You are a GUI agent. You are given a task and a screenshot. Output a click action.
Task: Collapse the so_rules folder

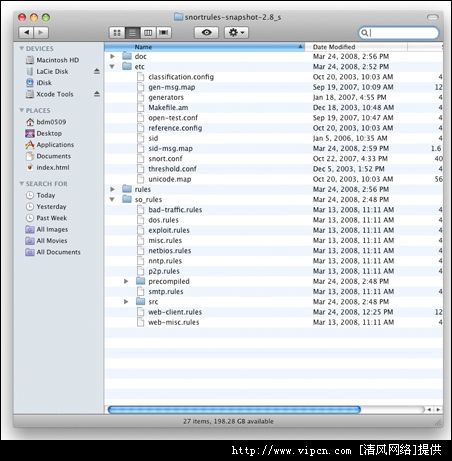tap(112, 199)
